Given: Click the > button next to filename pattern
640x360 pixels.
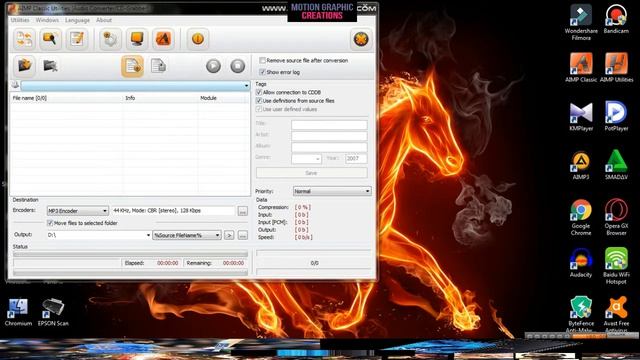Looking at the screenshot, I should [x=229, y=235].
